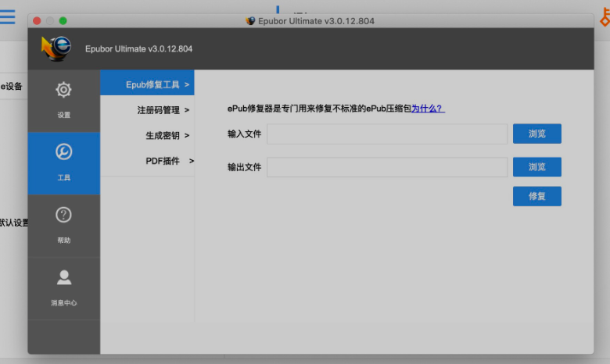Screen dimensions: 610x364
Task: Close the Epubor Ultimate window
Action: pyautogui.click(x=37, y=21)
